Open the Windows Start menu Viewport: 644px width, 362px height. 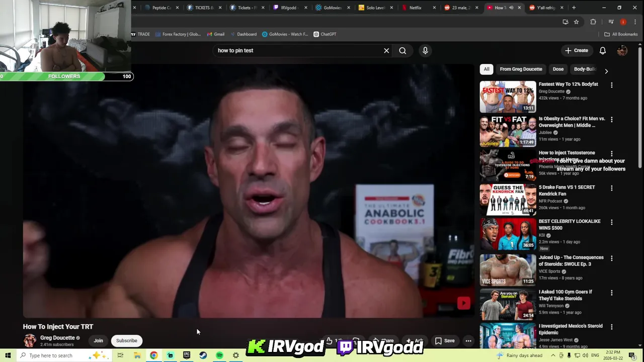point(8,355)
